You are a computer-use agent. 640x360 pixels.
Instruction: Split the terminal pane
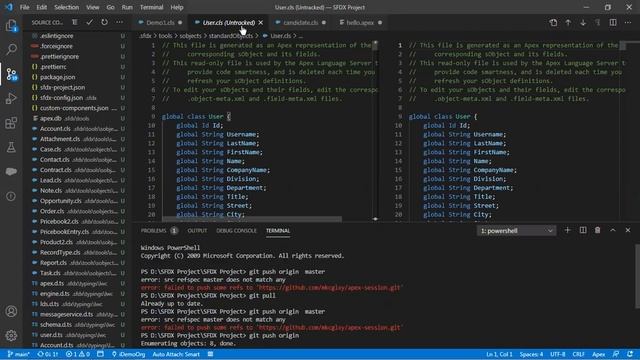[x=583, y=230]
